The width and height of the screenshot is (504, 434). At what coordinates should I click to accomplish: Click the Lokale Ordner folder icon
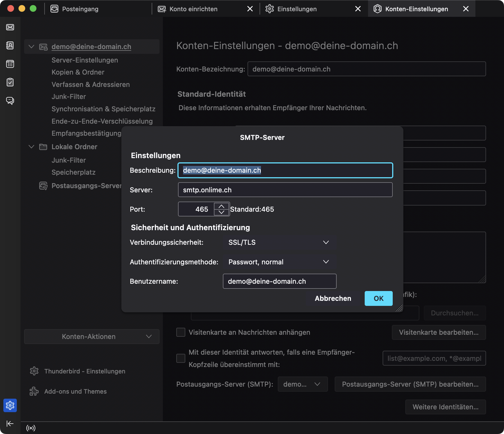pyautogui.click(x=43, y=147)
